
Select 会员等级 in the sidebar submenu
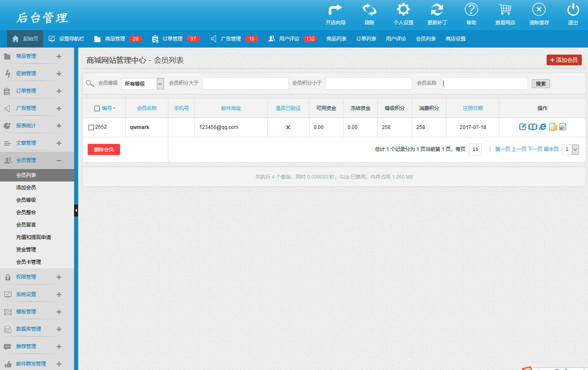[x=26, y=200]
